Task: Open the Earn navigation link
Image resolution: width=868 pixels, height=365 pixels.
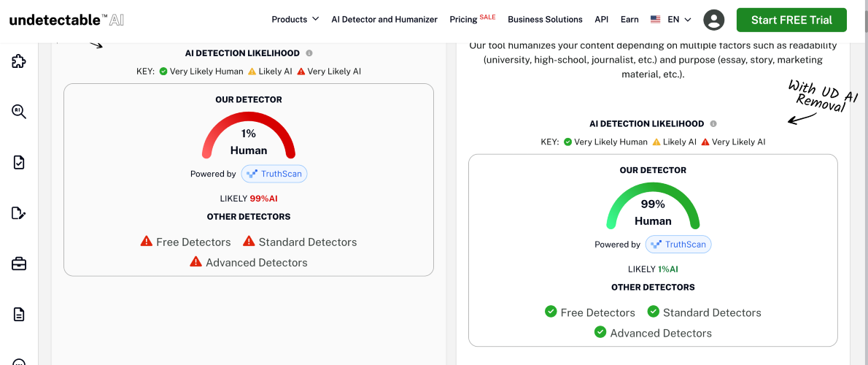Action: pos(629,20)
